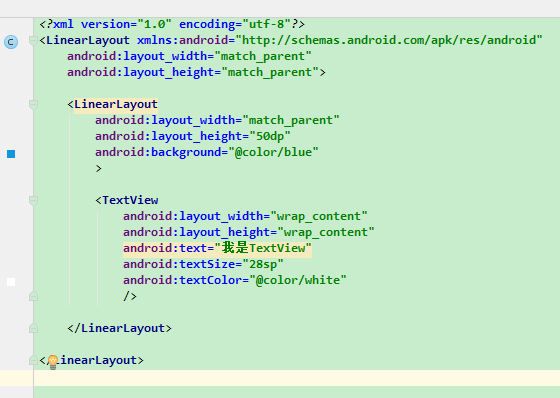Screen dimensions: 560x398
Task: Click the yellow lightbulb quick-fix icon
Action: click(53, 362)
